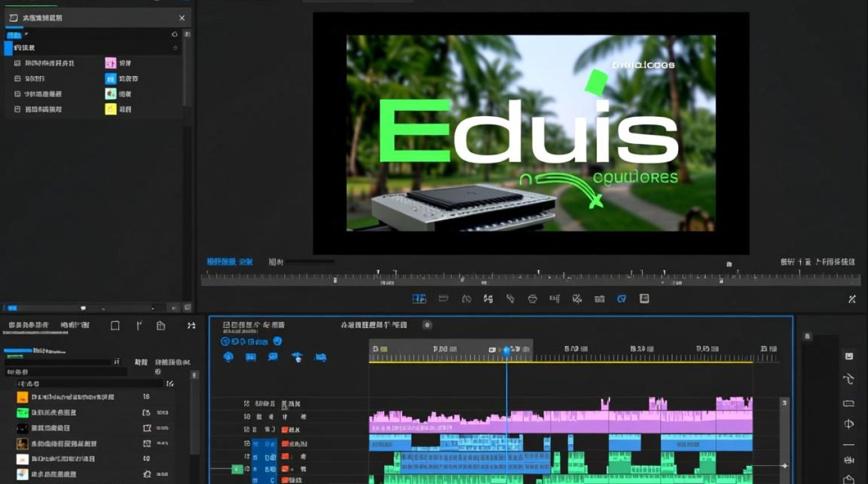Expand the first folder row in the top-left panel list
Viewport: 868px width, 484px height.
pyautogui.click(x=17, y=63)
